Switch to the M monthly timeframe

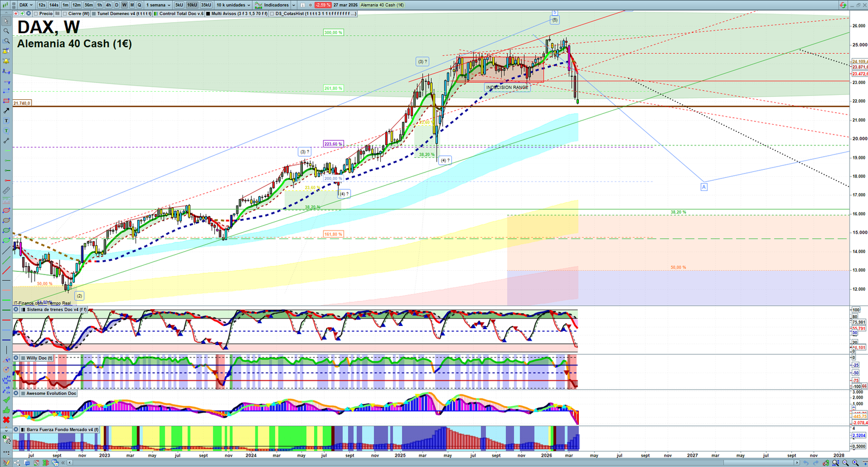(x=132, y=5)
